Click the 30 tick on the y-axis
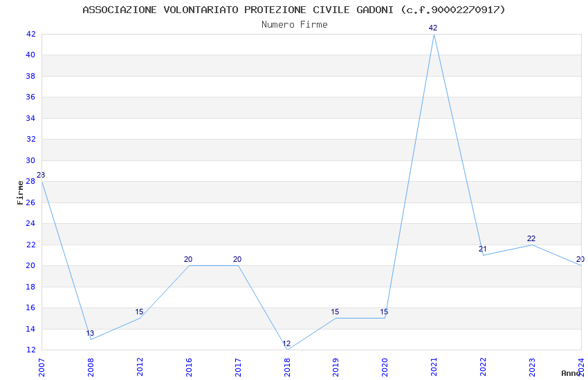 click(x=30, y=160)
